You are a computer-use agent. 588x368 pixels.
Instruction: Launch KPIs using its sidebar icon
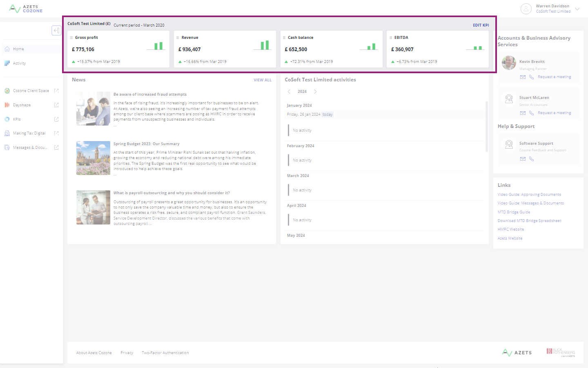point(56,119)
